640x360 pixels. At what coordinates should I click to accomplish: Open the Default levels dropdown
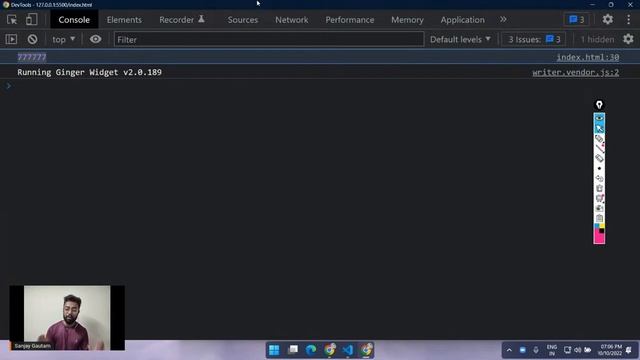pyautogui.click(x=460, y=40)
